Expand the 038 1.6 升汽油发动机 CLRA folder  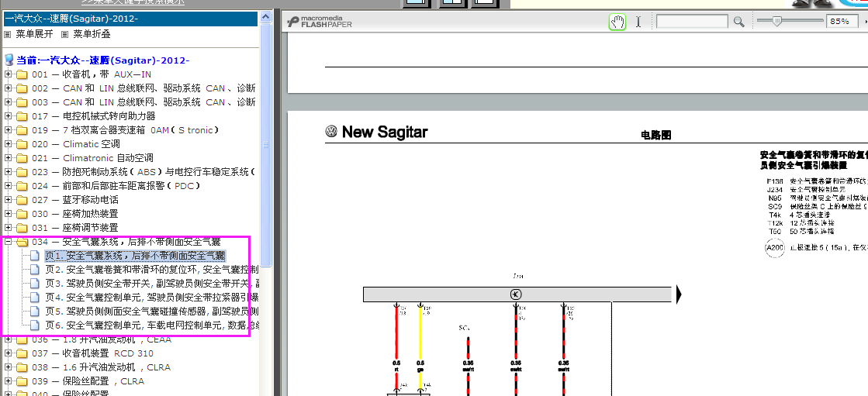(8, 367)
